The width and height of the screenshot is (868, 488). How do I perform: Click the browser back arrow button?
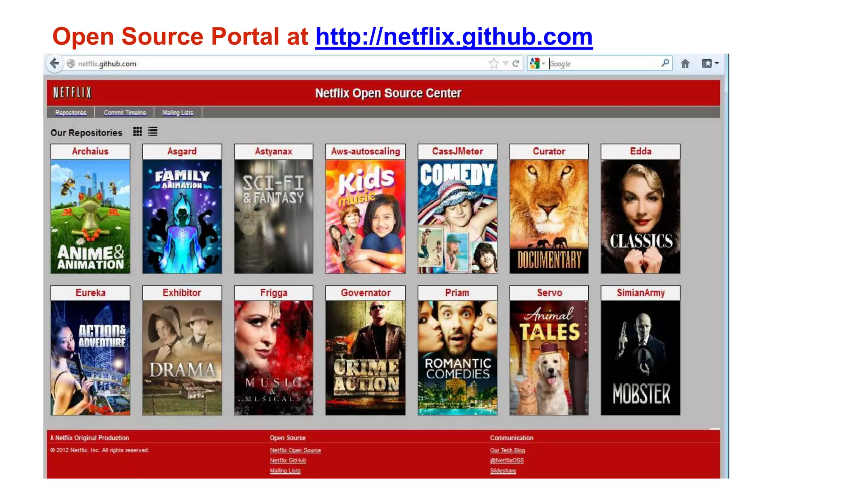pyautogui.click(x=54, y=64)
